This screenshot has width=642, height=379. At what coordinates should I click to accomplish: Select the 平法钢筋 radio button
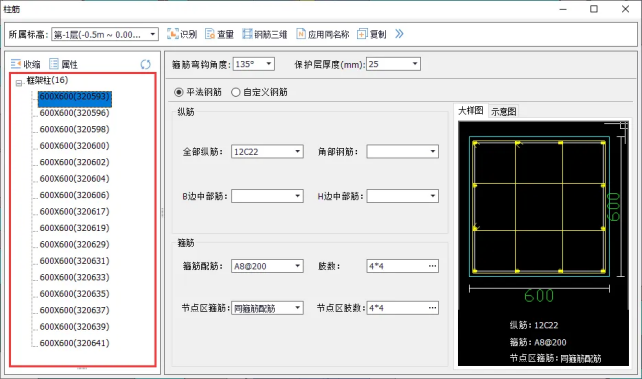(x=179, y=92)
